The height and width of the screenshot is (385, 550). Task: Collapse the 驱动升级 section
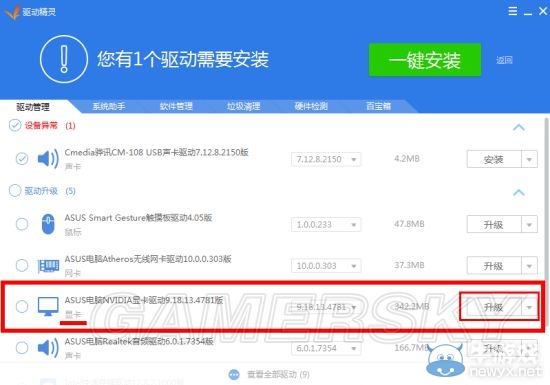pyautogui.click(x=519, y=192)
